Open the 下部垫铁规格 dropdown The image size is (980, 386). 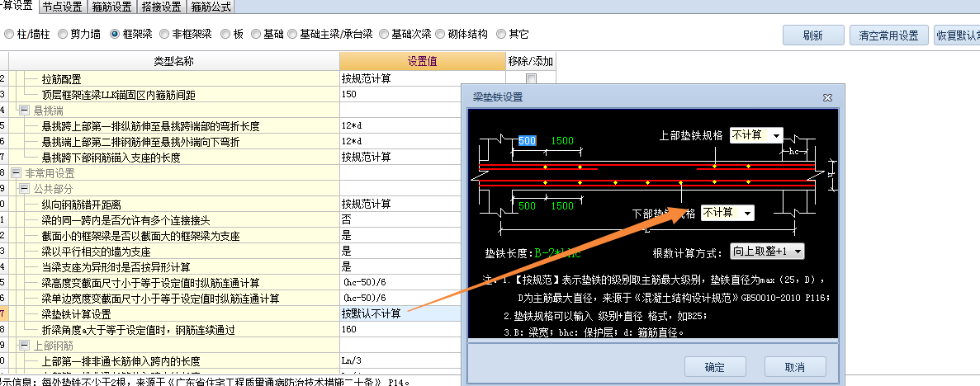point(747,213)
